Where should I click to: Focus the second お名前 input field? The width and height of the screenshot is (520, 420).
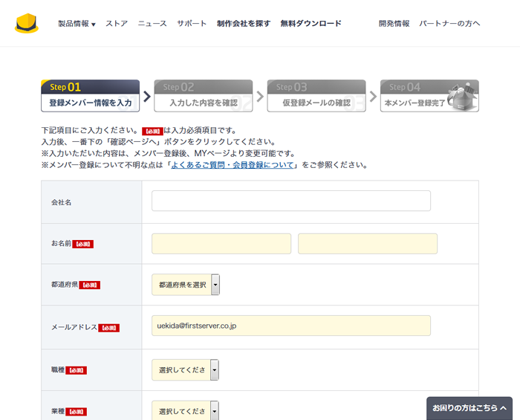pos(367,244)
